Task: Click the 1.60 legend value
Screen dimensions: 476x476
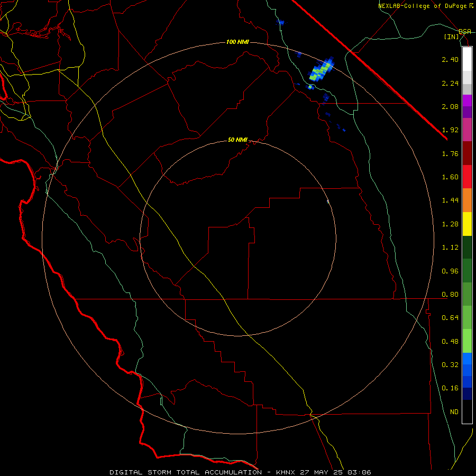Action: [450, 177]
